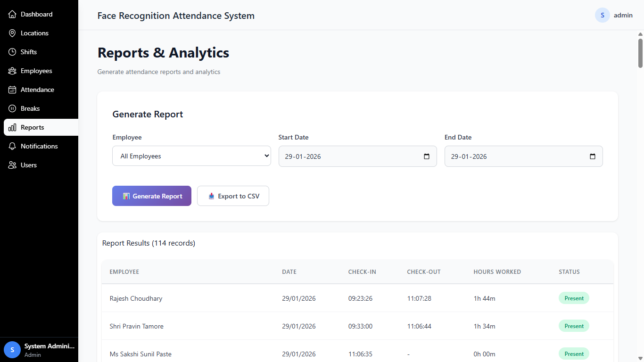Click the Attendance calendar icon
644x362 pixels.
12,89
